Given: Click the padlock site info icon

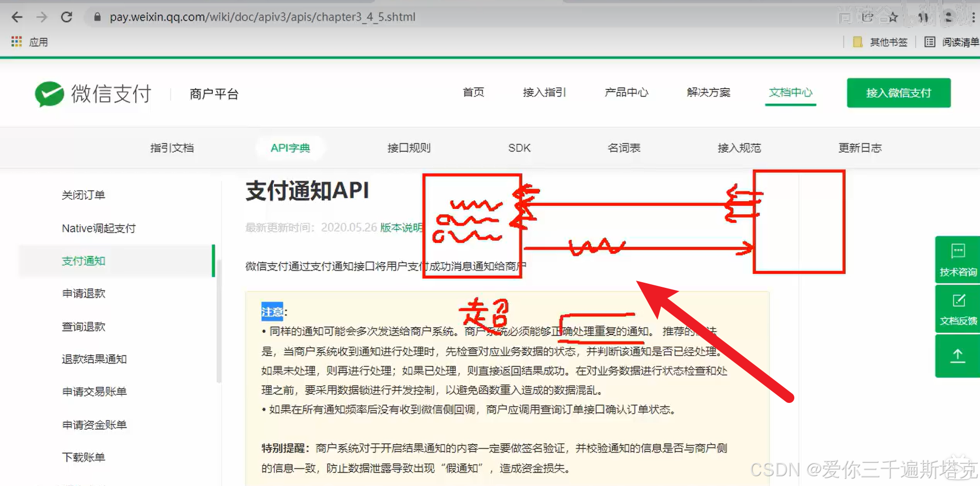Looking at the screenshot, I should (97, 17).
